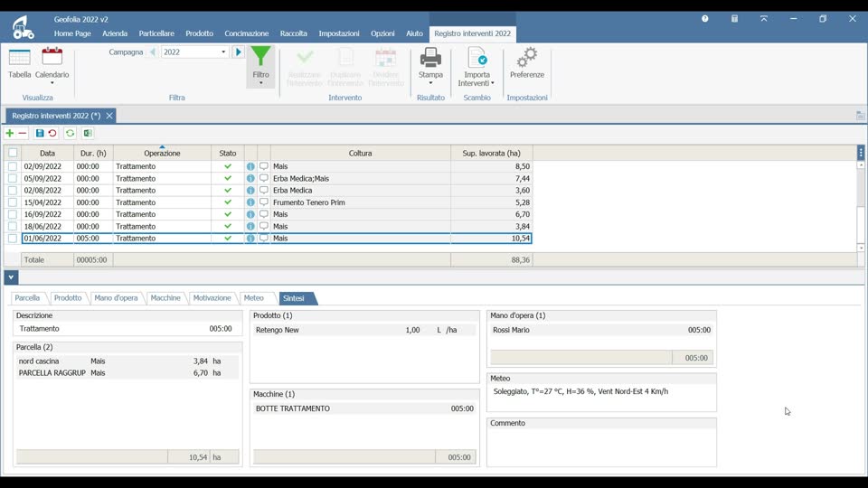Add a new row with green plus
This screenshot has height=488, width=868.
point(9,133)
